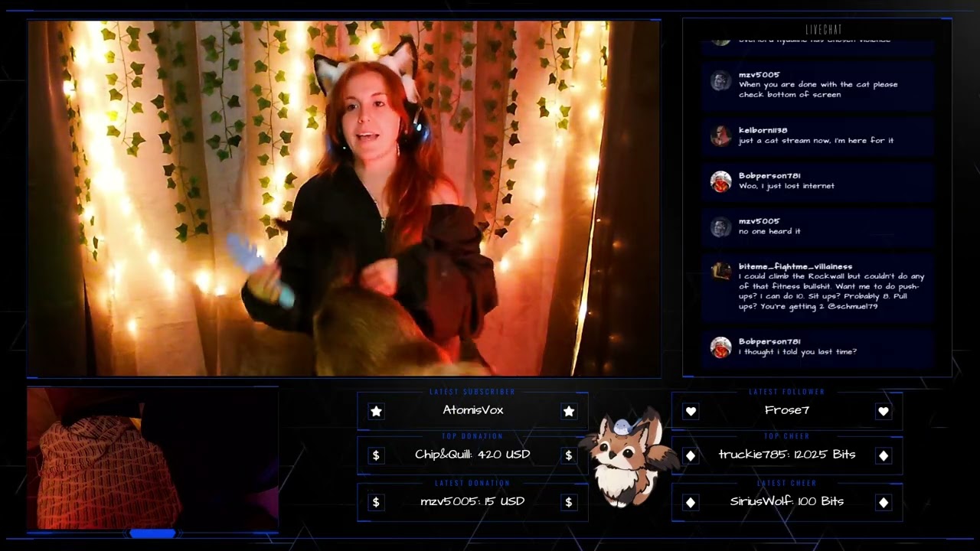Click message 'Woo, I just lost internet'

(786, 186)
